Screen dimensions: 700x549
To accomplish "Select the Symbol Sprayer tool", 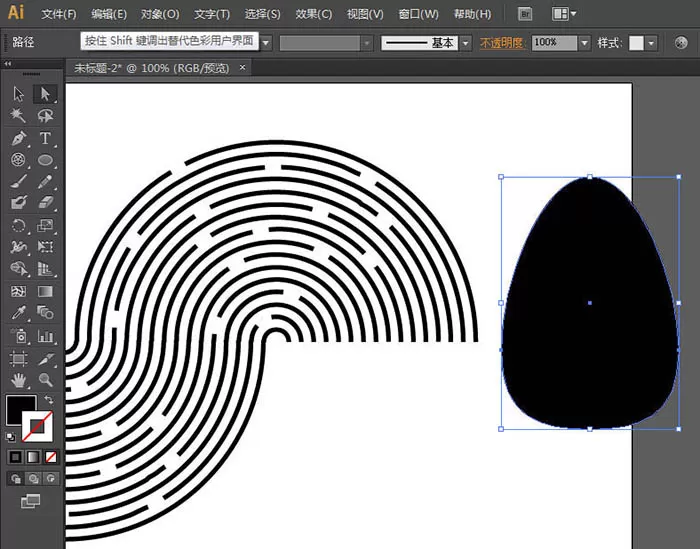I will 18,336.
